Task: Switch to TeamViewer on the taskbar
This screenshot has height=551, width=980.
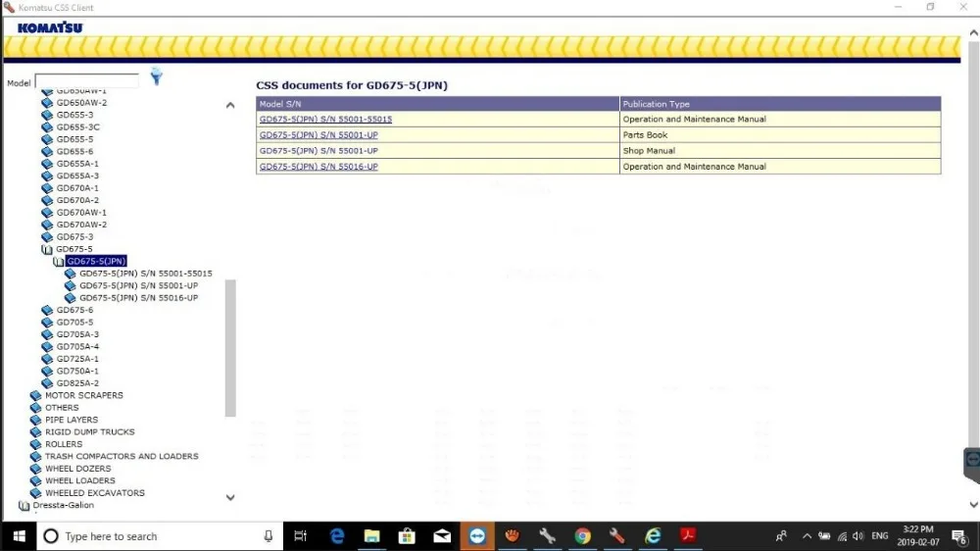Action: click(x=477, y=536)
